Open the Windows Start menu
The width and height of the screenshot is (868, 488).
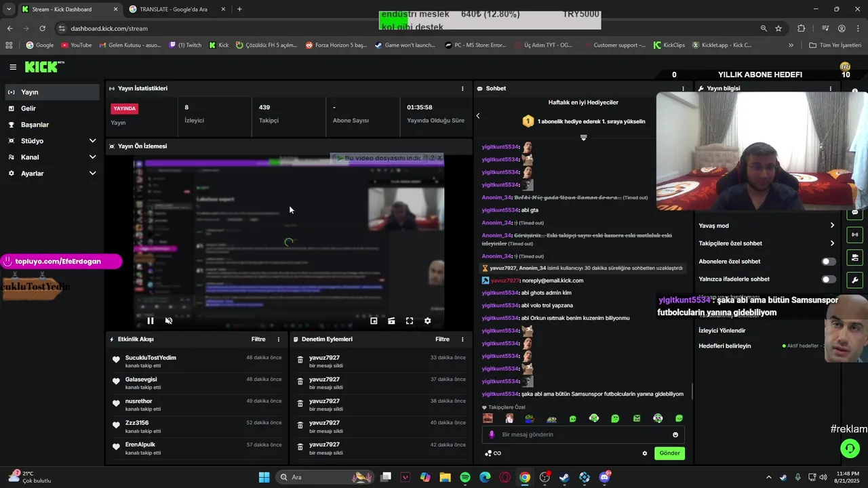[x=264, y=477]
